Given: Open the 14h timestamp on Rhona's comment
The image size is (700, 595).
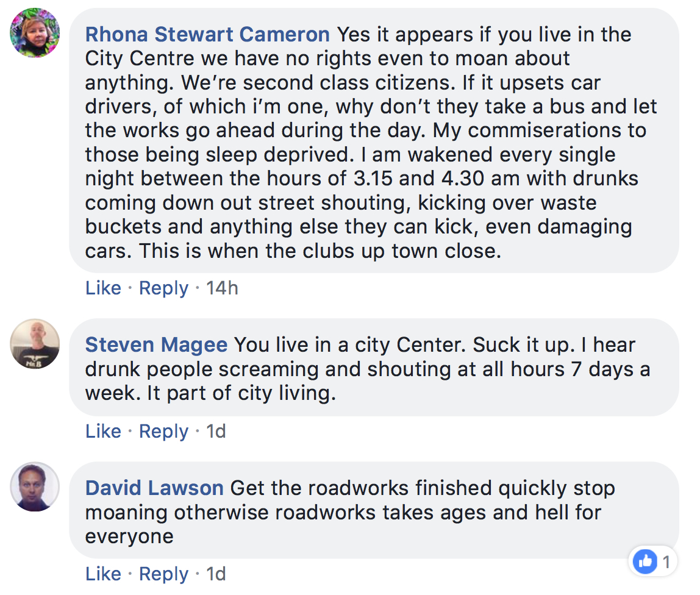Looking at the screenshot, I should point(222,288).
